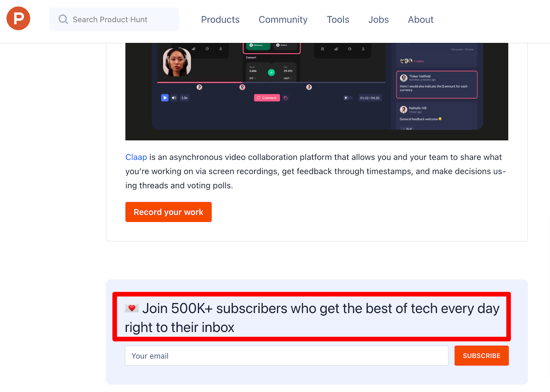Select the green Ethereum tab

click(258, 46)
